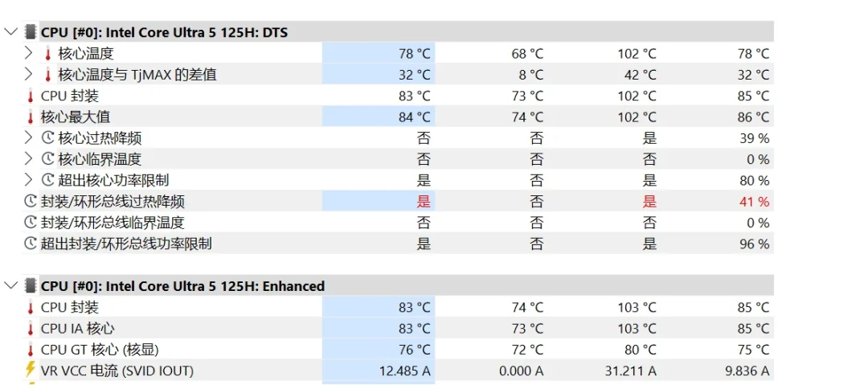868x385 pixels.
Task: Click the 73 °C value in DTS CPU 封装 row
Action: (527, 96)
